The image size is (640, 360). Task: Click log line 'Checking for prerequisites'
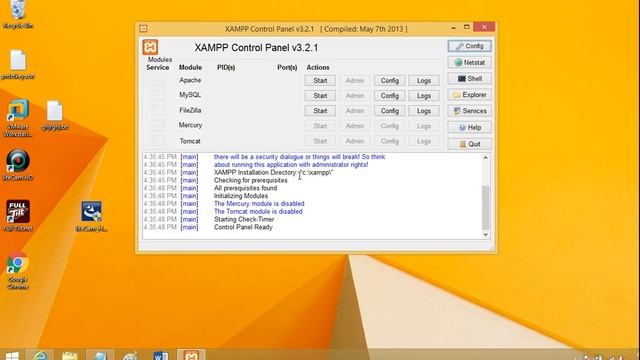pos(251,180)
